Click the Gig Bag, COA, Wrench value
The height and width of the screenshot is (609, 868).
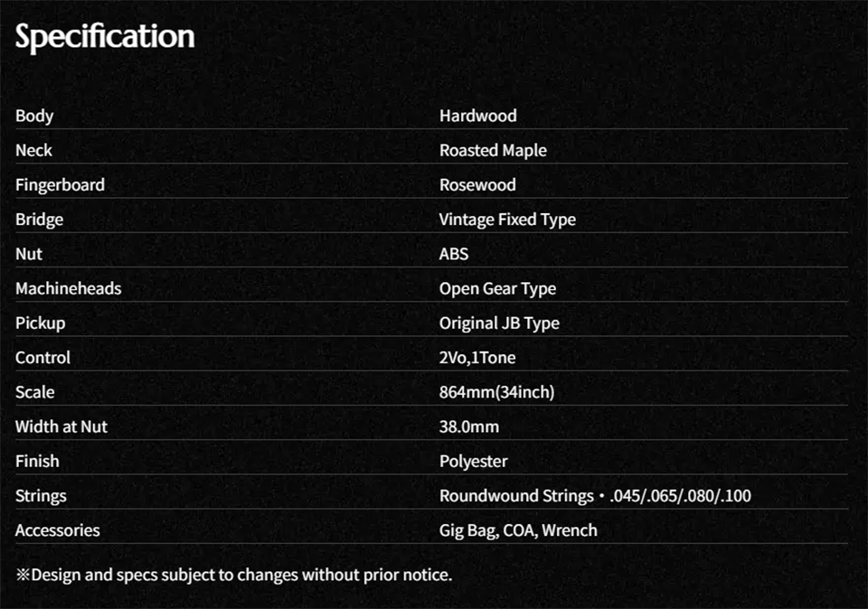pyautogui.click(x=518, y=530)
